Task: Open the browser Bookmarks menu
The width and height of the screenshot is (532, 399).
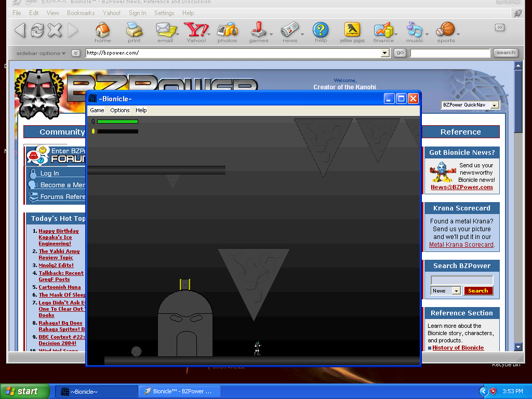Action: (81, 12)
